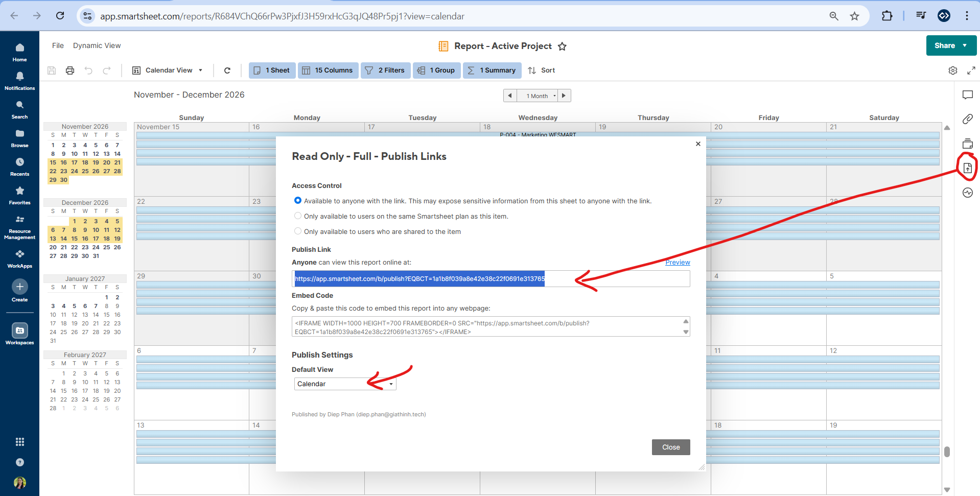Favorite the report with the star icon
Image resolution: width=980 pixels, height=496 pixels.
click(x=562, y=46)
